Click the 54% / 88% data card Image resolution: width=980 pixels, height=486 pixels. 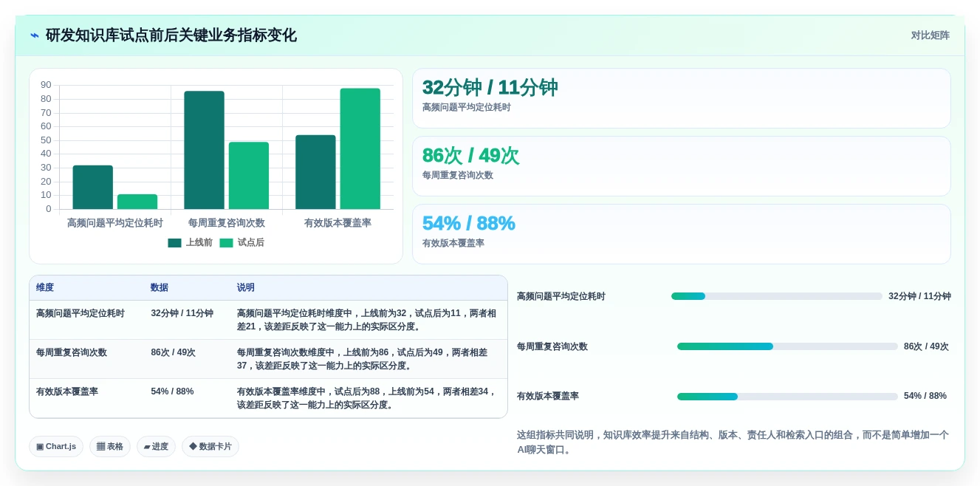click(x=682, y=234)
